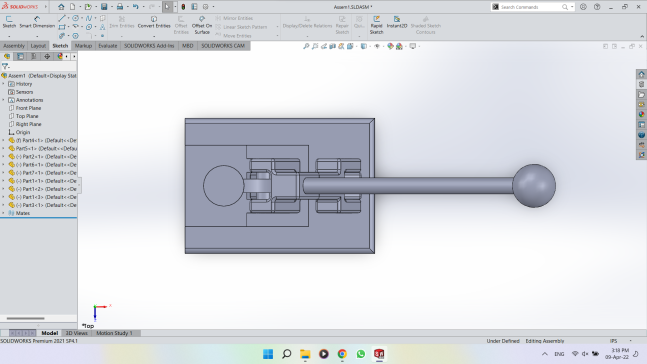647x364 pixels.
Task: Click the Zoom to Area icon
Action: [x=315, y=46]
